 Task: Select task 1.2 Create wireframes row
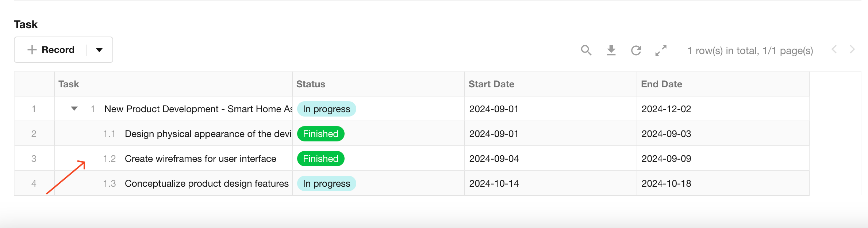point(200,159)
